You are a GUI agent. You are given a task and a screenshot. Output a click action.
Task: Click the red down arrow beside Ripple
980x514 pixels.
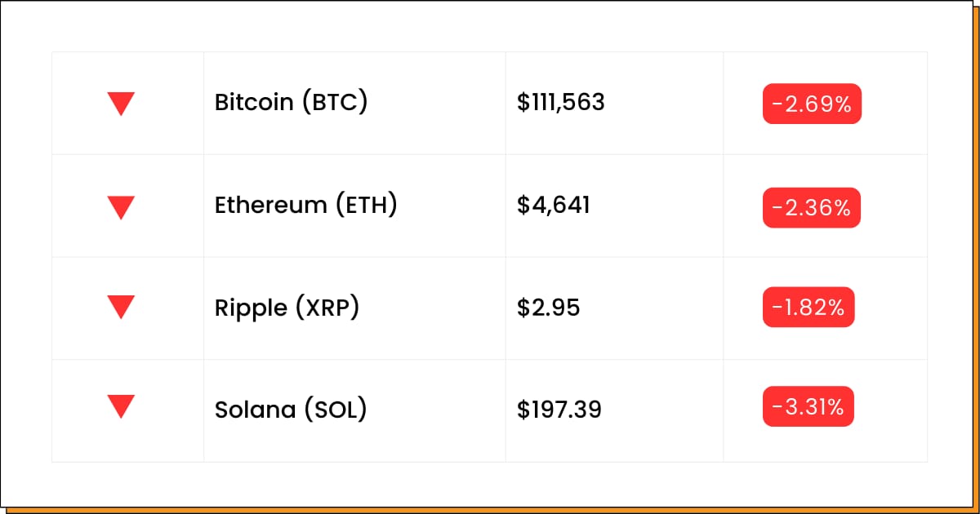[x=121, y=307]
